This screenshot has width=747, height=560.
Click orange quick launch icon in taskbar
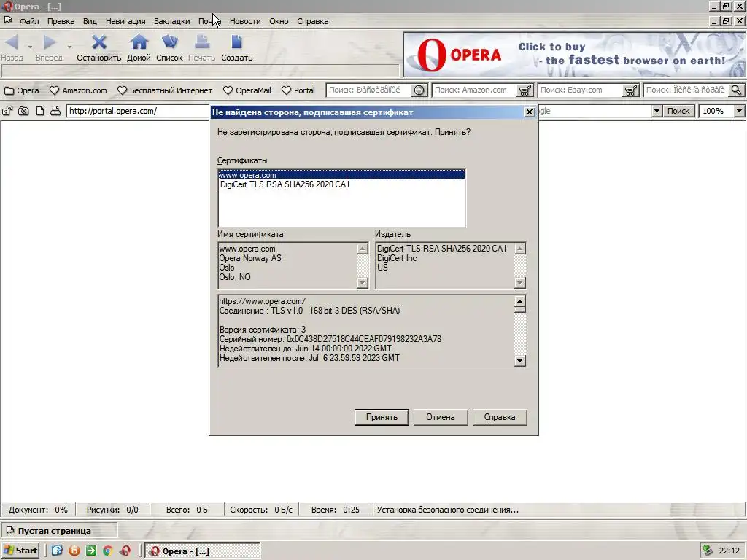tap(74, 551)
